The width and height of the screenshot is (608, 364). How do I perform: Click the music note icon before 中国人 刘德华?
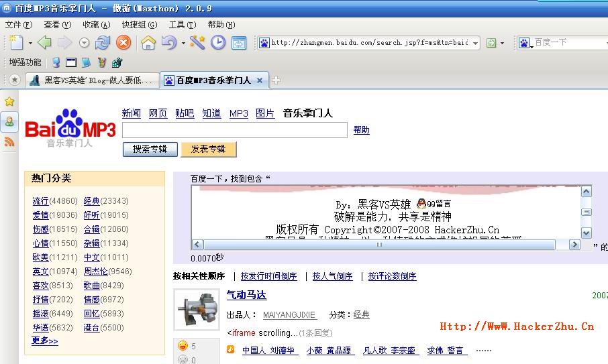tap(230, 349)
